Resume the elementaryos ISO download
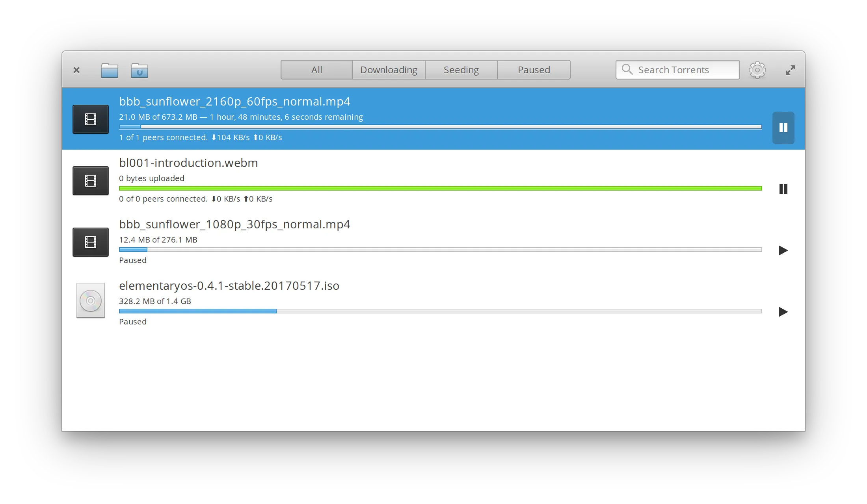Screen dimensions: 867x504 tap(783, 312)
